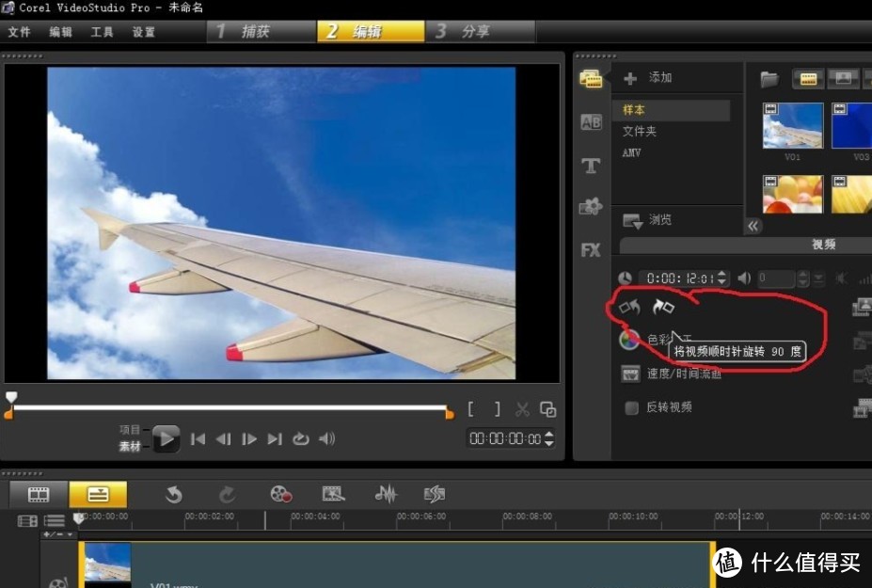872x588 pixels.
Task: Click the scrubber position marker
Action: coord(11,397)
